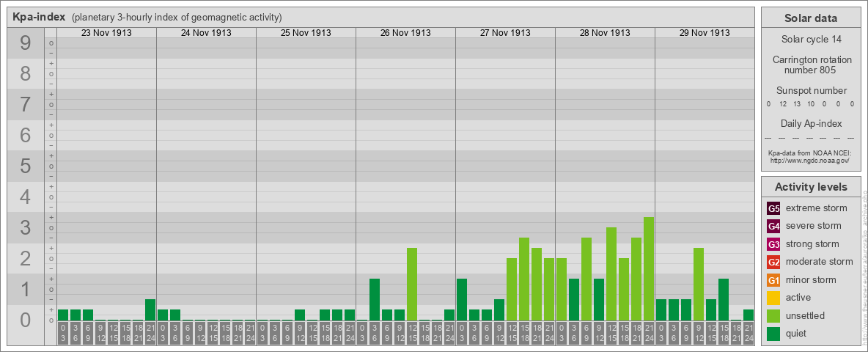Click the G1 minor storm icon
Screen dimensions: 868x352
click(773, 280)
